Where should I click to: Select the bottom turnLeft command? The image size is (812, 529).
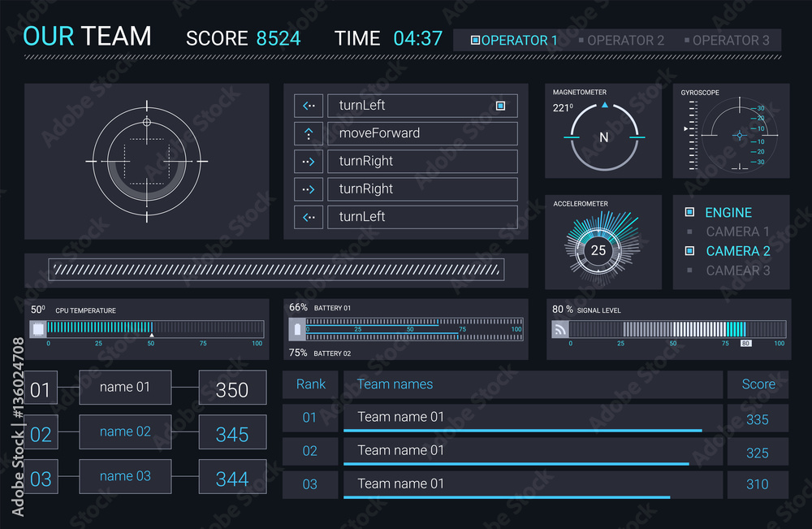(x=422, y=218)
